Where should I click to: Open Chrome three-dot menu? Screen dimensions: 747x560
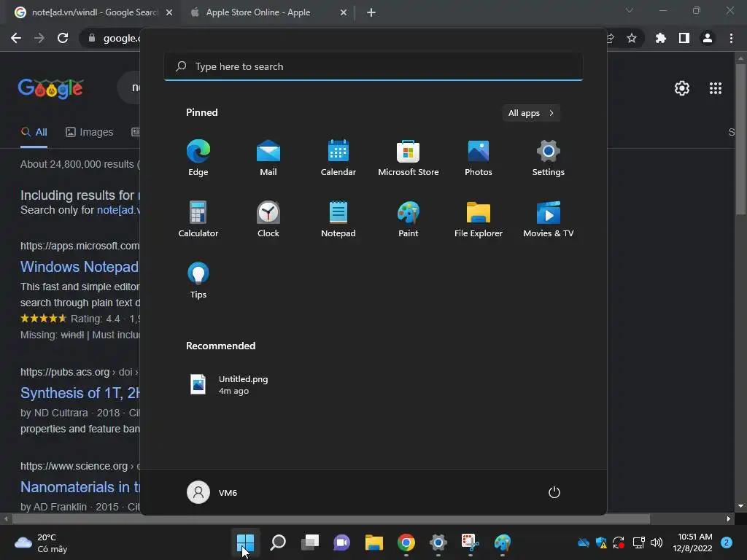[x=731, y=38]
